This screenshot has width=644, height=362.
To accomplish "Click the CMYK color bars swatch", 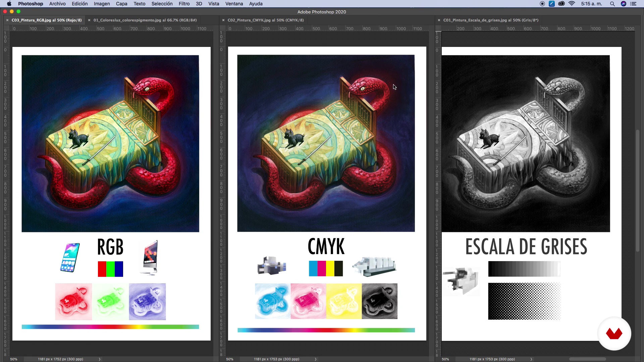I will (x=326, y=268).
